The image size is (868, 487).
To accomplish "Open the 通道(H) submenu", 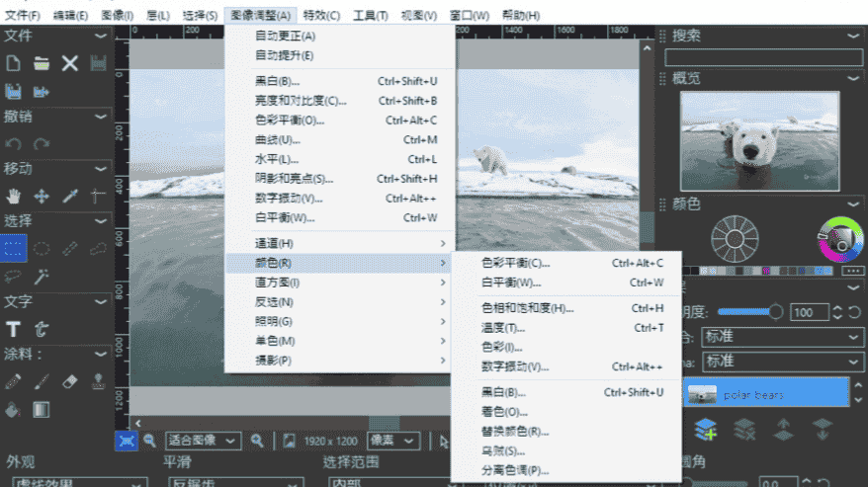I will coord(340,243).
